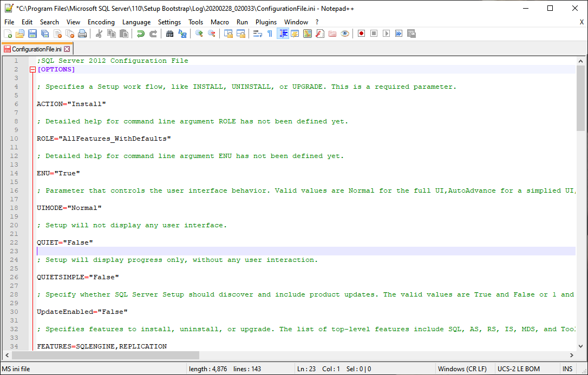Click Run Macro Multiple Times icon
Viewport: 588px width, 375px height.
pyautogui.click(x=398, y=34)
